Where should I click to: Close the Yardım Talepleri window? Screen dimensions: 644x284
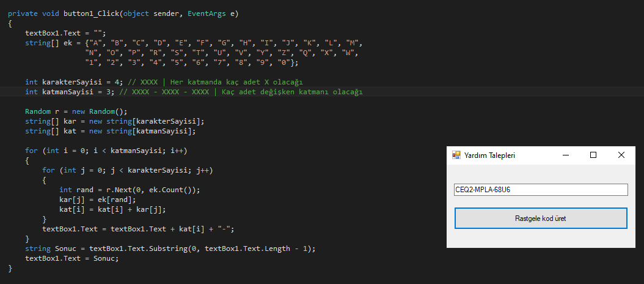click(x=621, y=155)
